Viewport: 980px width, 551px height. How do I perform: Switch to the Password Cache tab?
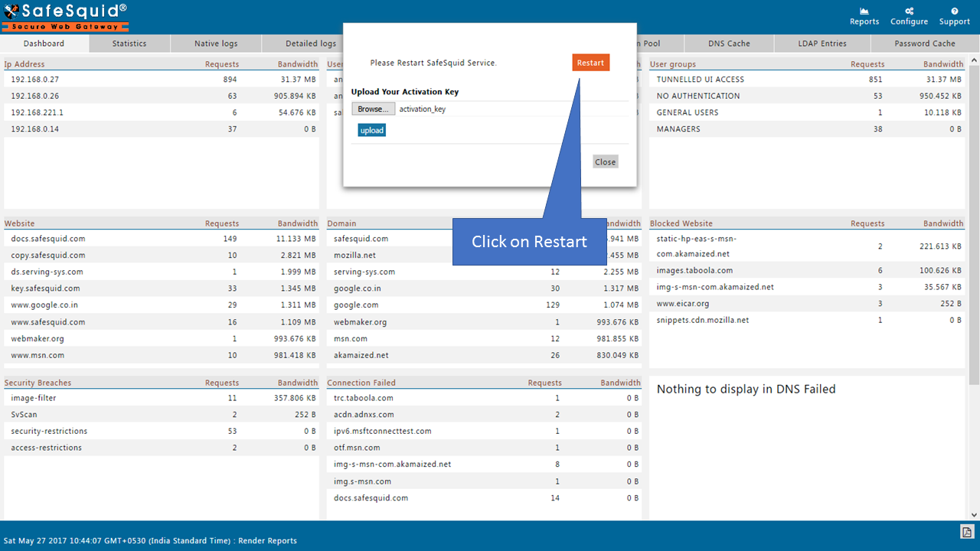pos(925,44)
